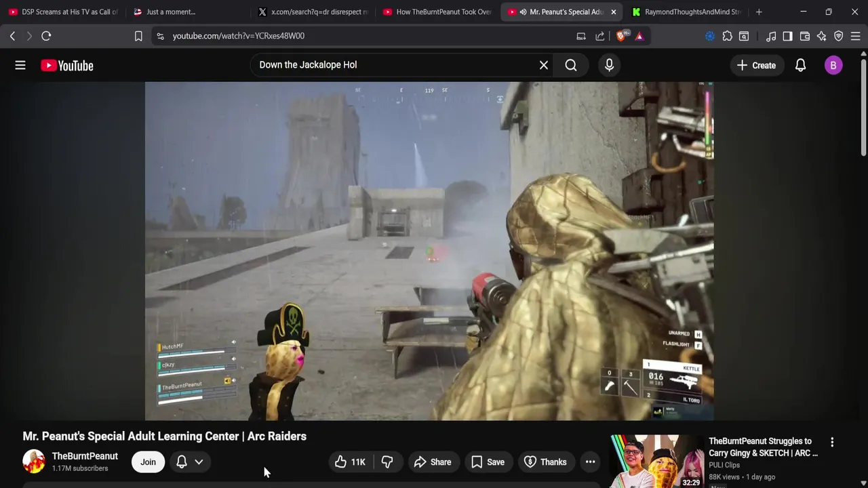The width and height of the screenshot is (868, 488).
Task: Click the '1.17M subscribers' text
Action: (x=80, y=468)
